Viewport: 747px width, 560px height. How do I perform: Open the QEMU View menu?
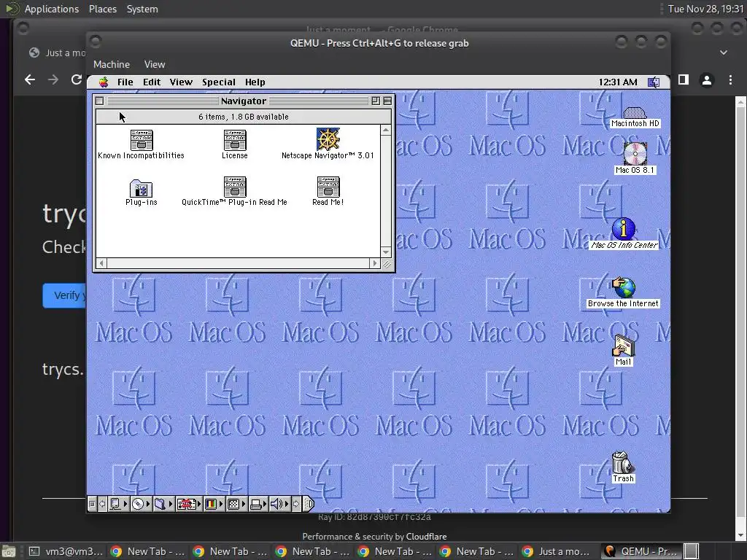(155, 64)
